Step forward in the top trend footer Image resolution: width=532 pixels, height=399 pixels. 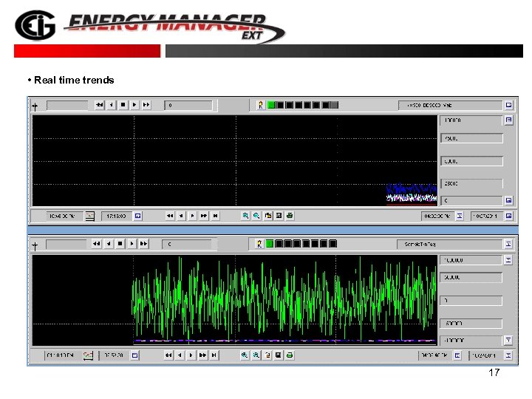click(192, 216)
